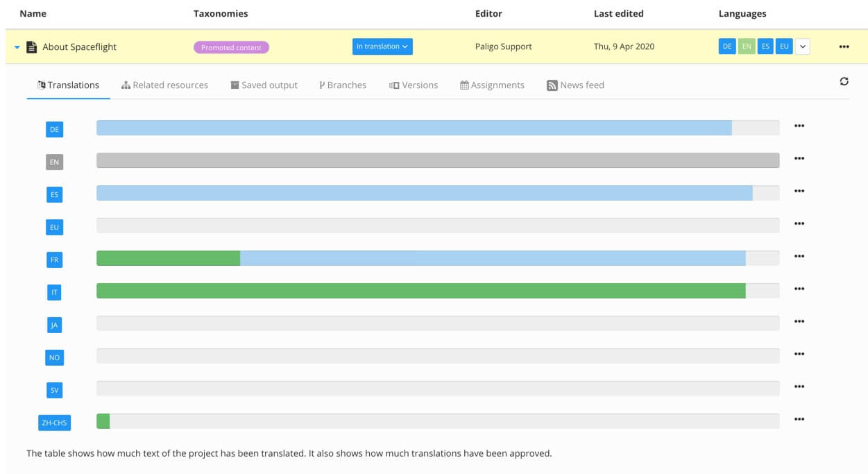868x474 pixels.
Task: Toggle the DE language badge
Action: coord(726,46)
